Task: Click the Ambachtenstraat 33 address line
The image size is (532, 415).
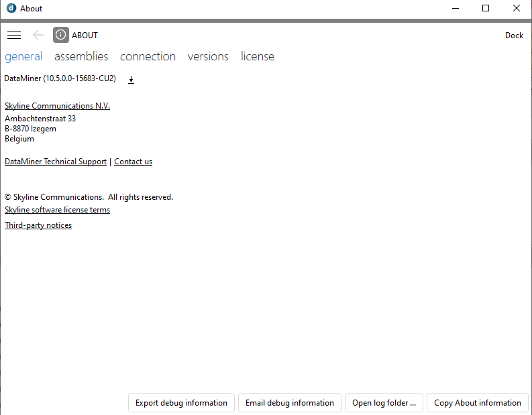Action: click(x=40, y=118)
